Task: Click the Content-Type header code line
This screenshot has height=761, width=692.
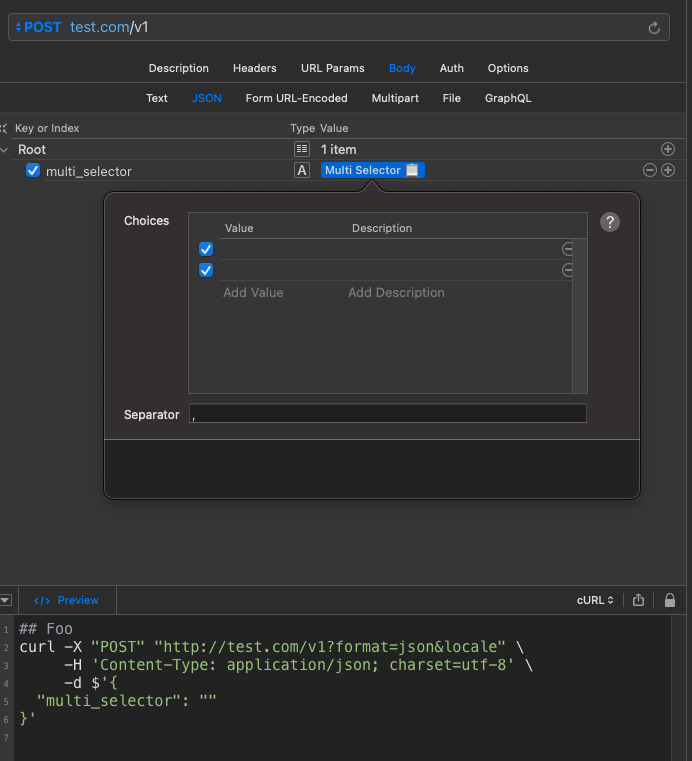Action: pyautogui.click(x=298, y=664)
